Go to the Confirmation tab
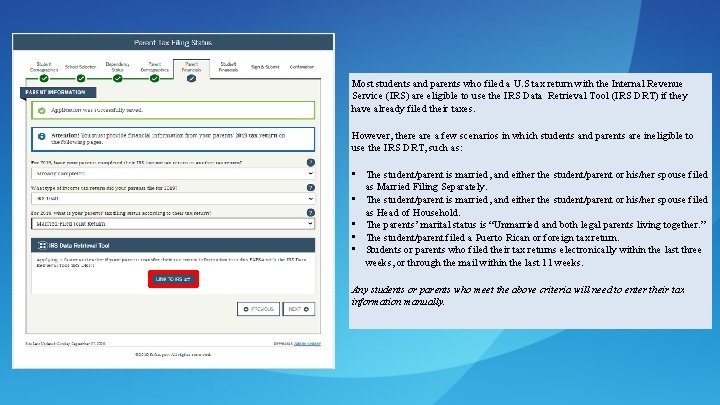720x405 pixels. coord(302,67)
